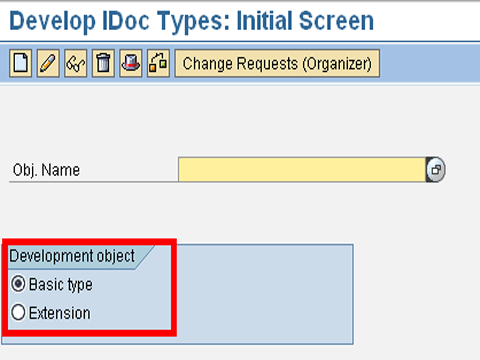Screen dimensions: 480x360
Task: Click the Basic type label text
Action: [61, 285]
